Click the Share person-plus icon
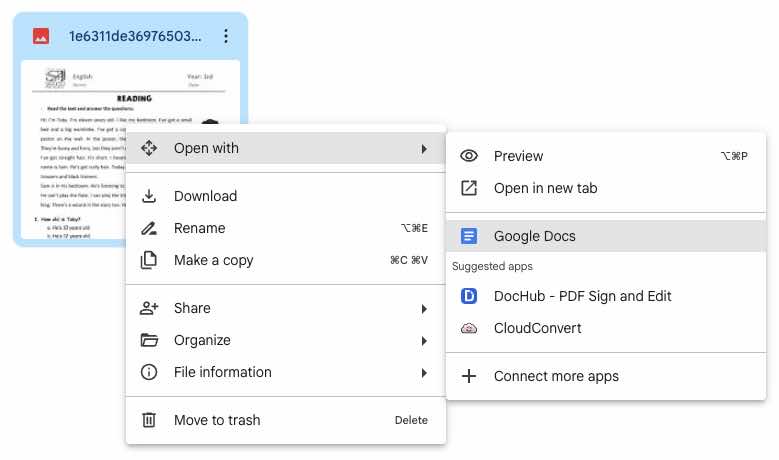 pos(149,308)
